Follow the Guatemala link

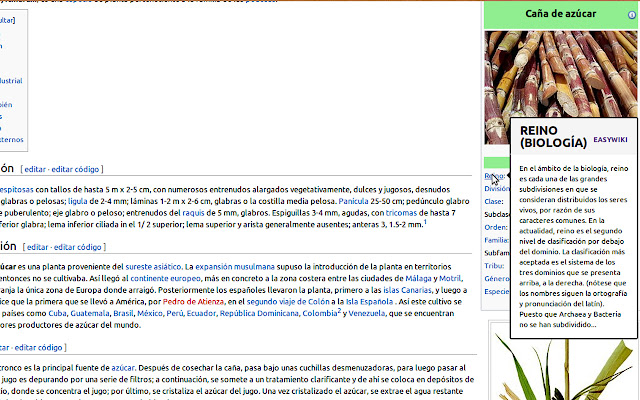[90, 313]
